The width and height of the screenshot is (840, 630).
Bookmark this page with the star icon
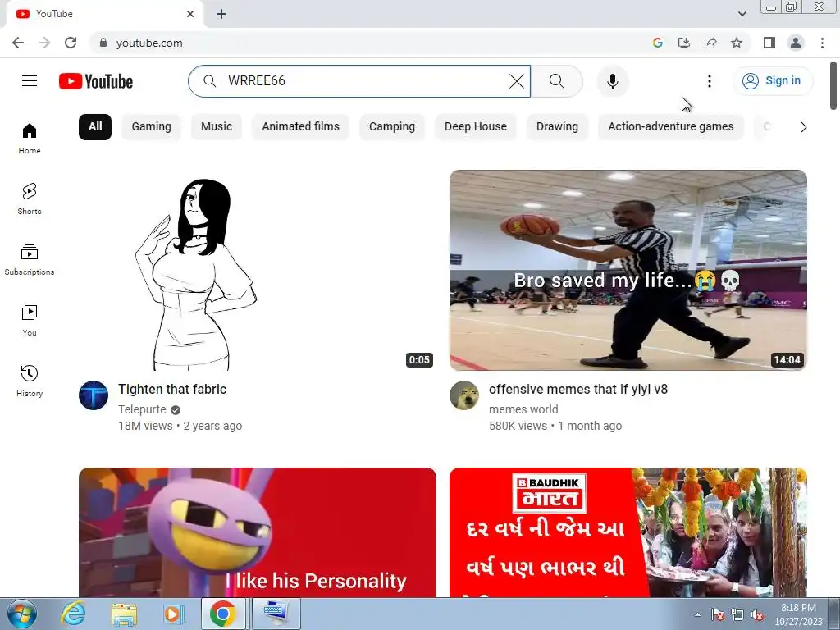click(737, 43)
